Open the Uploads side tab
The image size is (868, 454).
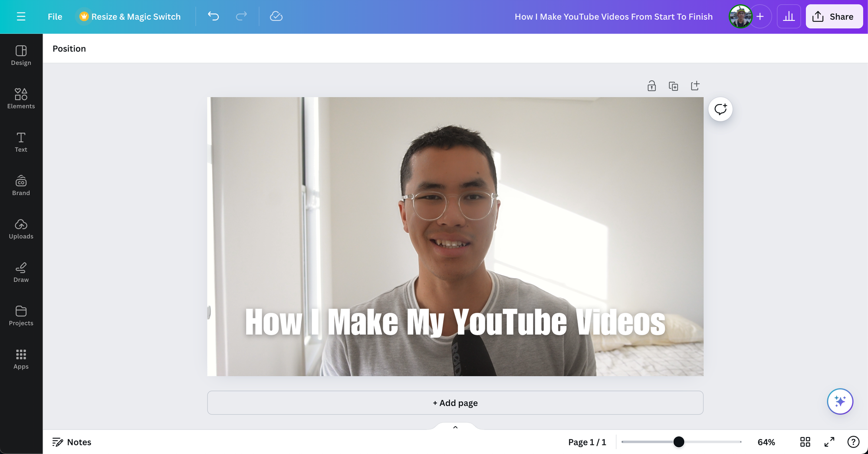tap(21, 229)
